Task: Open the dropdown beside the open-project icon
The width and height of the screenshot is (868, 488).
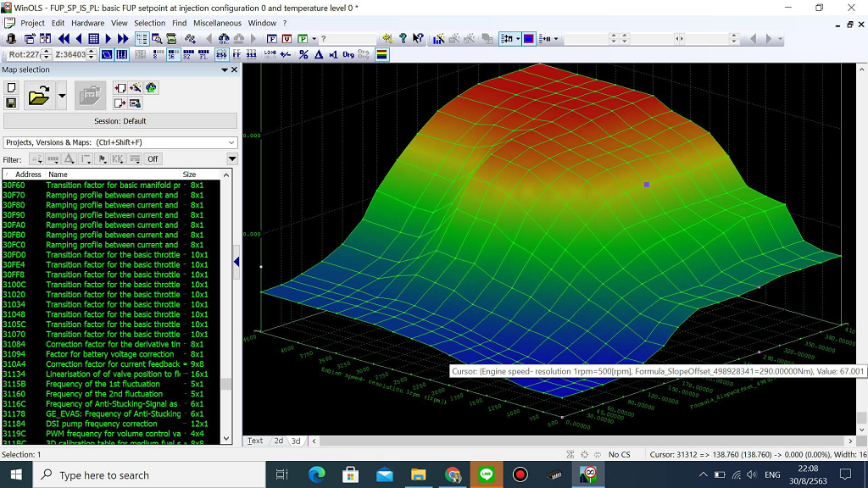Action: (62, 96)
